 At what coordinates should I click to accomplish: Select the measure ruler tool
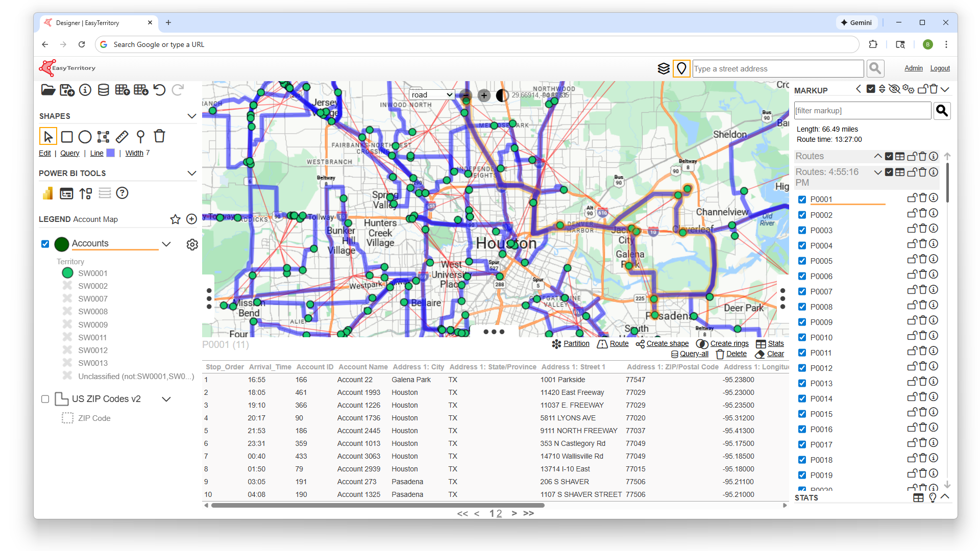pos(122,137)
